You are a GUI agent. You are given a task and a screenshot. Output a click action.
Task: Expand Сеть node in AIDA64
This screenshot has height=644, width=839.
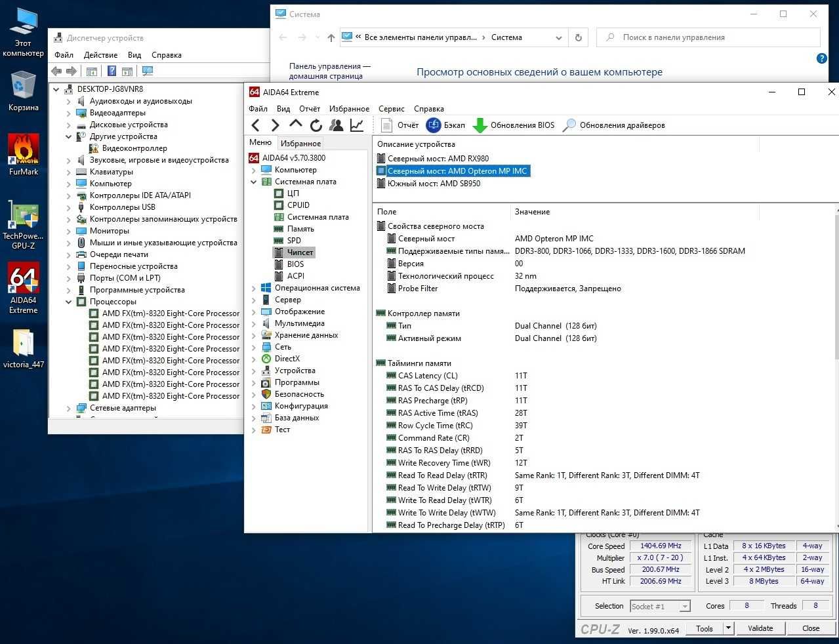pos(254,347)
